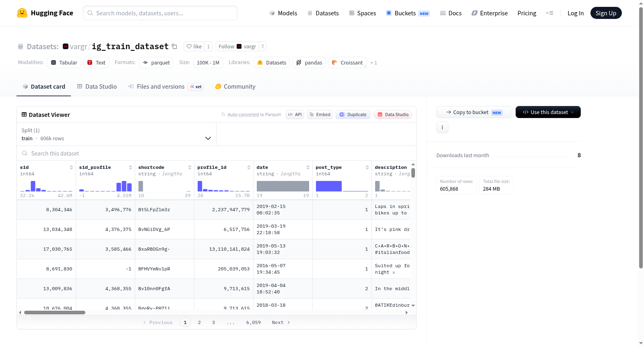The height and width of the screenshot is (347, 644).
Task: Duplicate this dataset
Action: [353, 114]
